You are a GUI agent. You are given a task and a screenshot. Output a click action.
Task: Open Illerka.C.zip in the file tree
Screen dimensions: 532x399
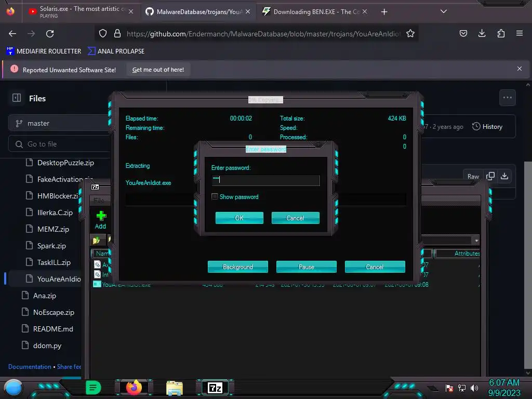[55, 212]
